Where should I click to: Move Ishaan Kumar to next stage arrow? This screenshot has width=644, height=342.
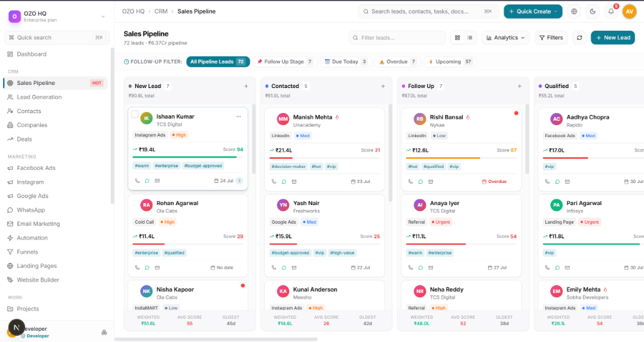click(240, 180)
